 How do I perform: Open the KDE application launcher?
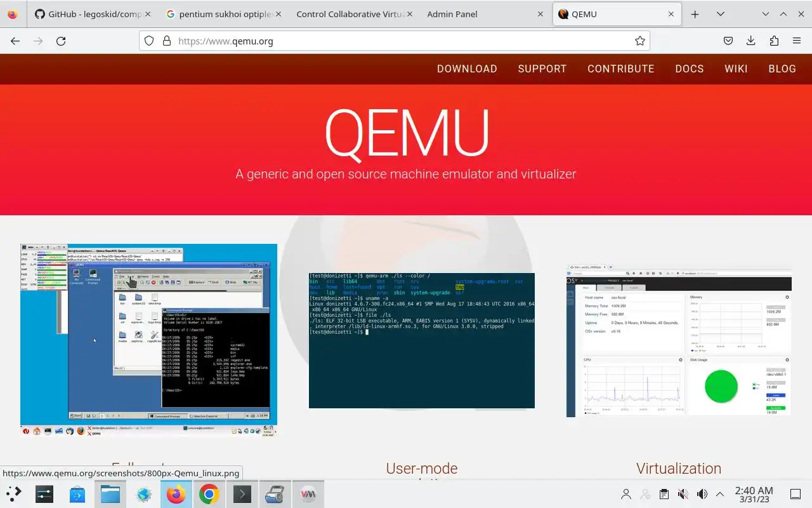click(x=14, y=494)
